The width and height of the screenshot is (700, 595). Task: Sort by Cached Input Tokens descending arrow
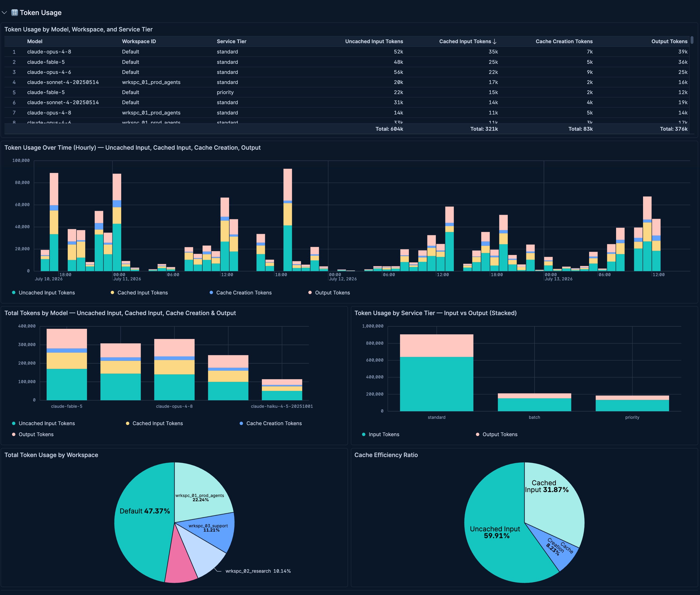click(x=494, y=42)
